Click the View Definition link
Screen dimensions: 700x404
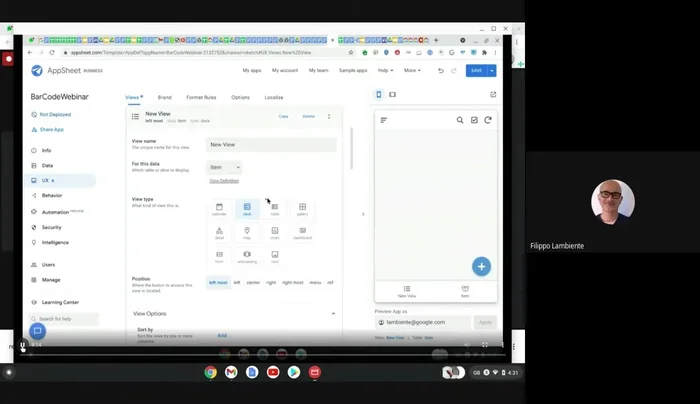[x=224, y=181]
